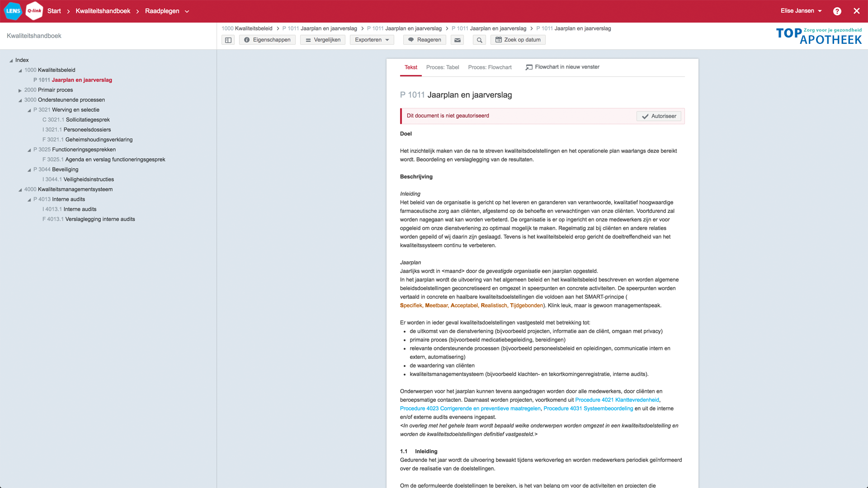This screenshot has width=868, height=488.
Task: Open I 3044.1 Veiligheidsinstructies
Action: [x=78, y=179]
